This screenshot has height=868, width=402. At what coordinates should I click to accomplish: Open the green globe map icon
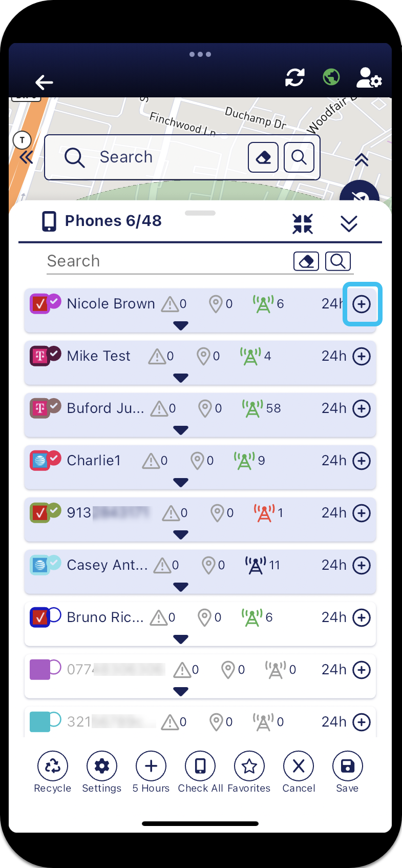(331, 77)
